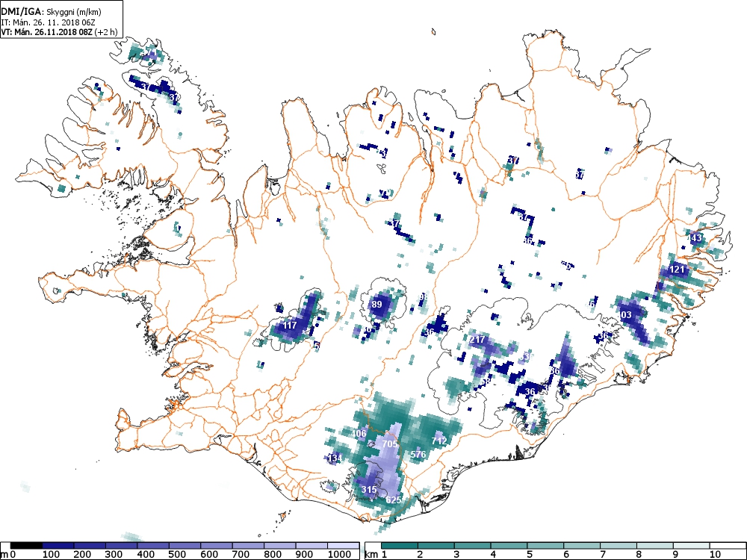747x560 pixels.
Task: Click the map value label "576"
Action: 418,454
